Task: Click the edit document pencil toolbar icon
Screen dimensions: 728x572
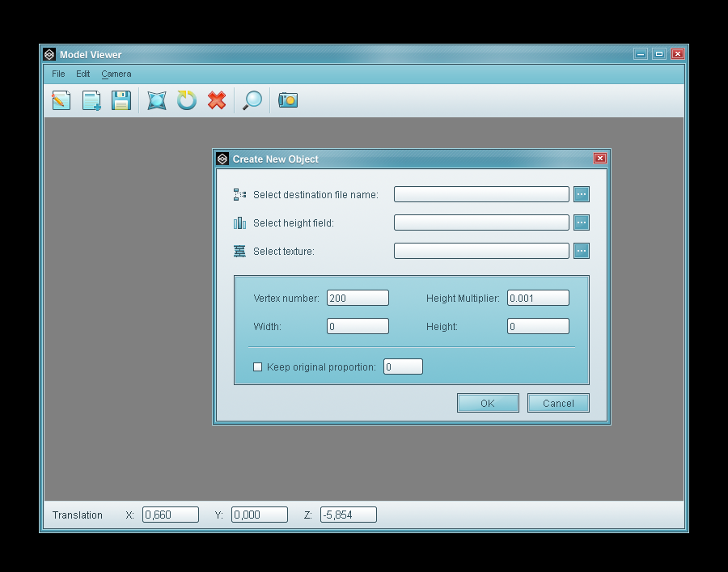Action: point(61,100)
